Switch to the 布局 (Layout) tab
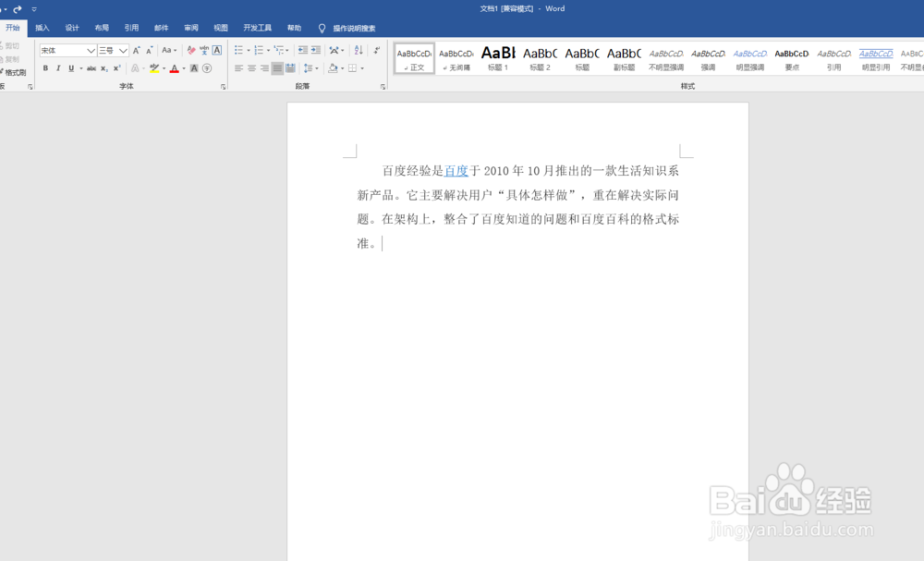 point(102,28)
